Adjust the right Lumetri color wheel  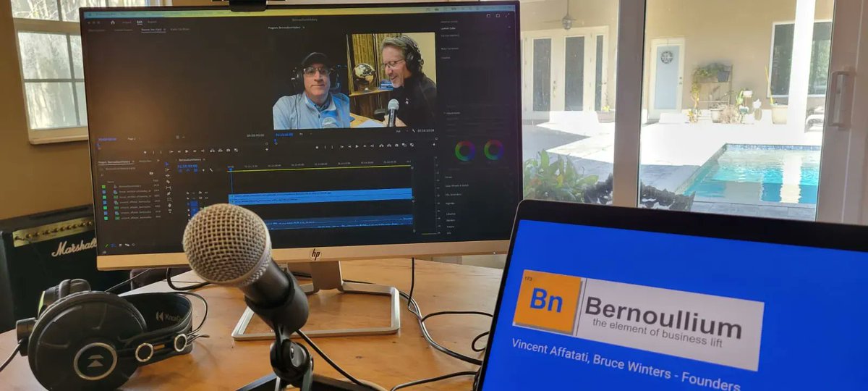coord(494,150)
